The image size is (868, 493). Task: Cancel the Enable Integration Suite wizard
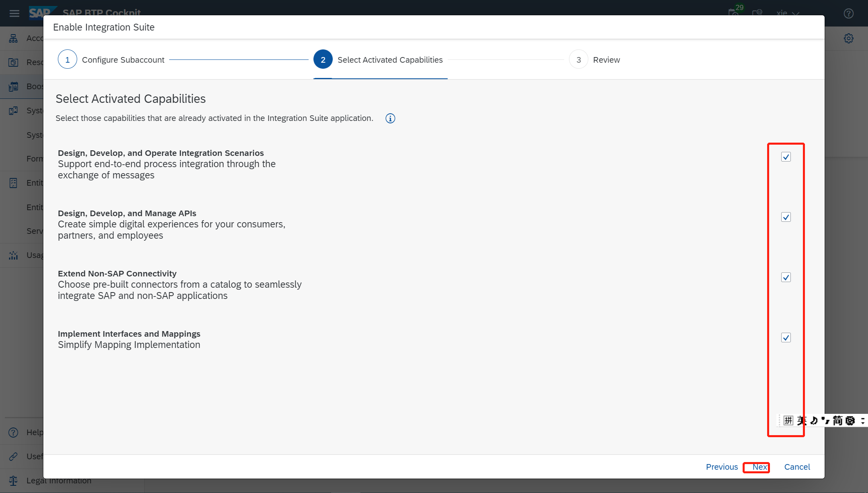[797, 467]
